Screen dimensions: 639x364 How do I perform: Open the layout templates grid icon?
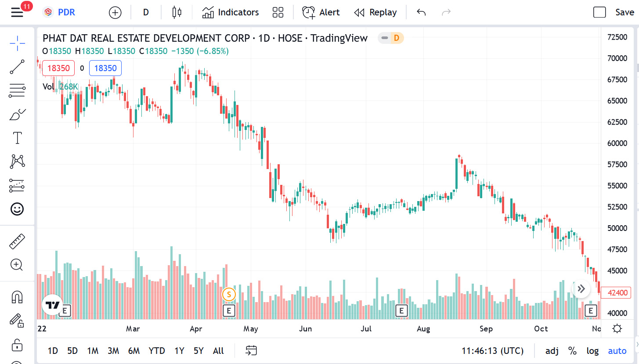point(278,12)
